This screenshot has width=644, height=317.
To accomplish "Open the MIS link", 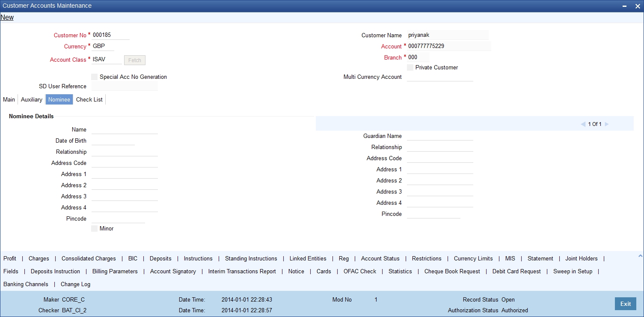I will 510,258.
